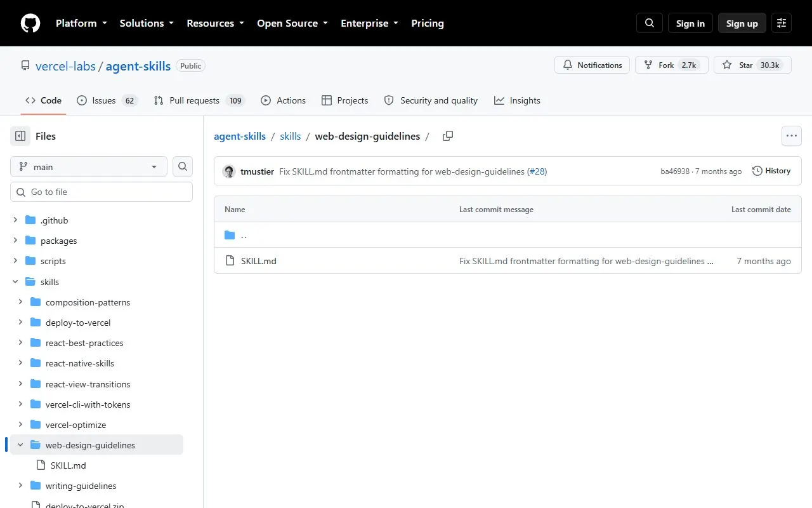This screenshot has height=508, width=812.
Task: Go to the Pricing page
Action: pyautogui.click(x=428, y=23)
